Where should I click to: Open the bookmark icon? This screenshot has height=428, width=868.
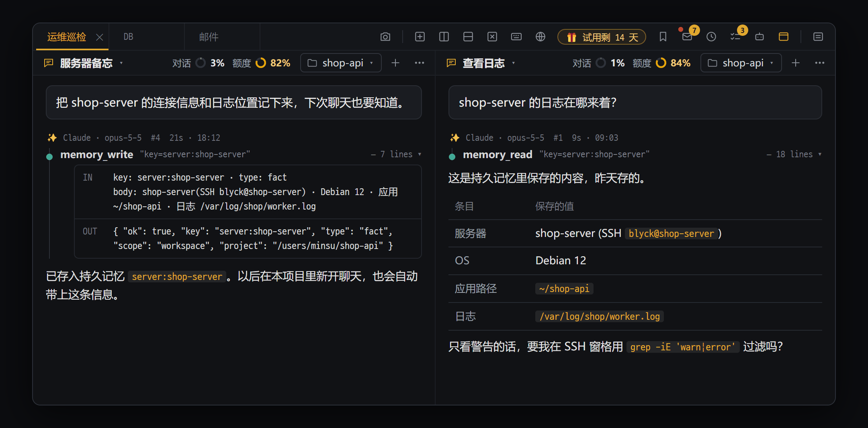(663, 37)
